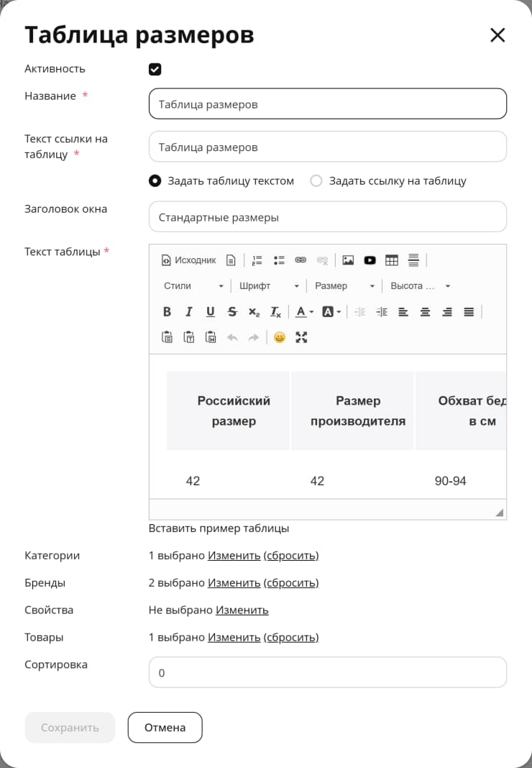Insert a table via toolbar icon
This screenshot has height=768, width=532.
tap(391, 260)
